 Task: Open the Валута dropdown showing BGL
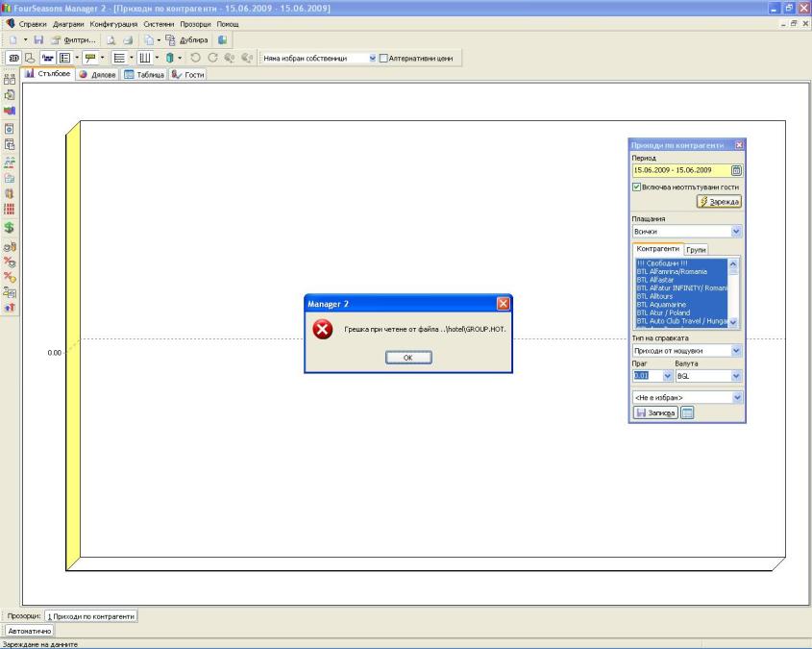coord(736,376)
